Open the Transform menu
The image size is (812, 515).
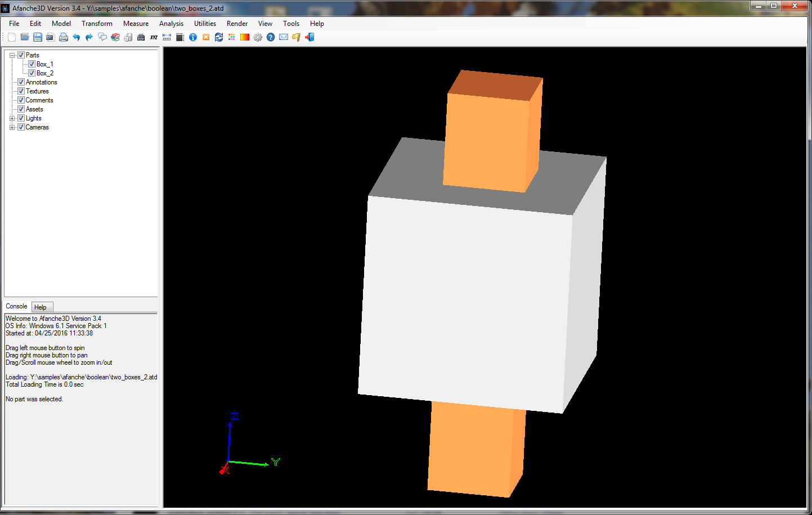tap(97, 24)
